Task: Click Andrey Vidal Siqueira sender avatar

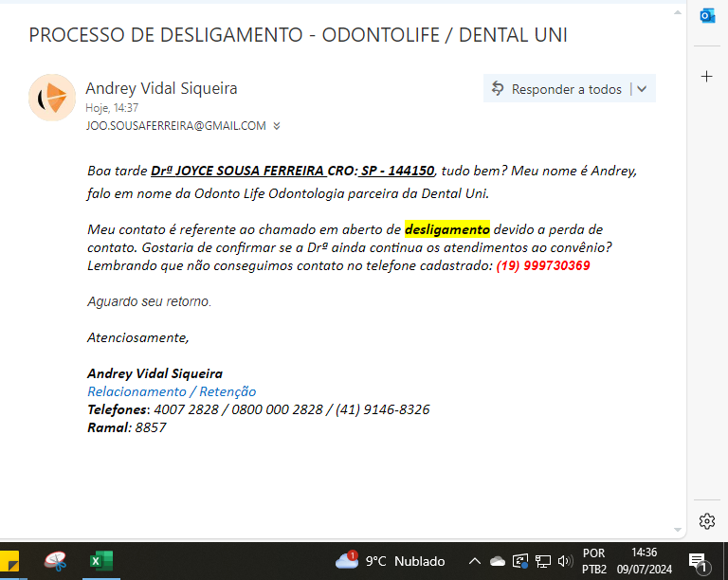Action: tap(52, 98)
